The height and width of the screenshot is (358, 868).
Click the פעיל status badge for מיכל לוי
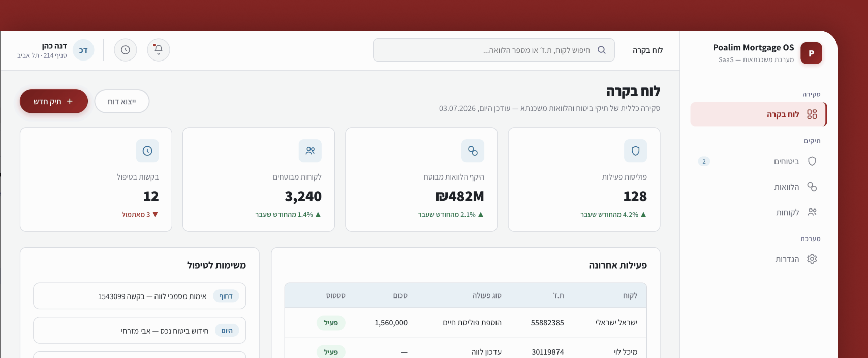click(x=331, y=352)
